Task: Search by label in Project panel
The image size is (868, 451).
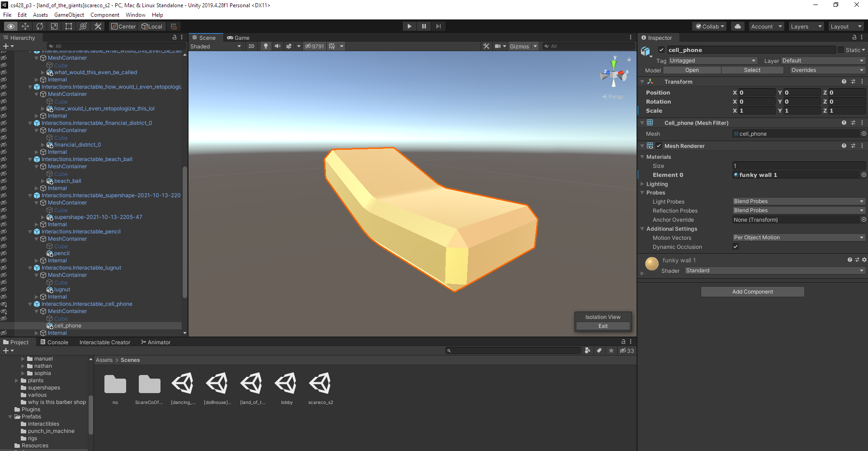Action: pos(599,351)
